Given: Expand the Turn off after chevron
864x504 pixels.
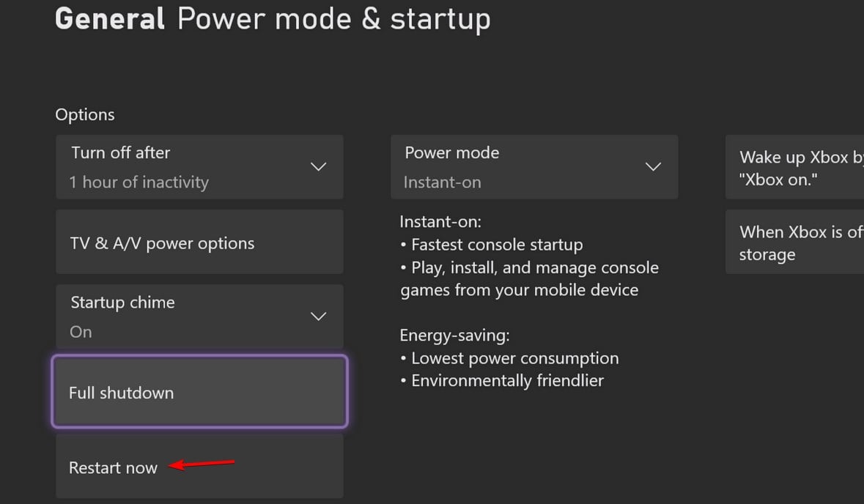Looking at the screenshot, I should click(x=318, y=167).
